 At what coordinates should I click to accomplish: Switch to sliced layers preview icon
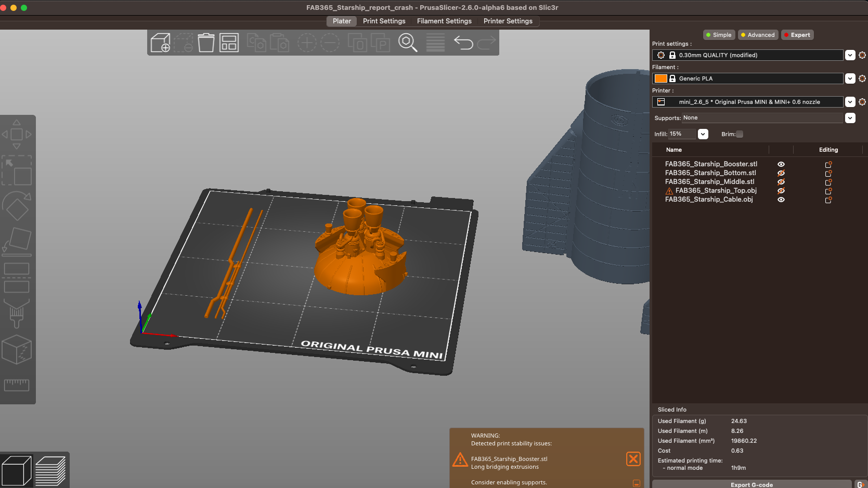pos(50,470)
